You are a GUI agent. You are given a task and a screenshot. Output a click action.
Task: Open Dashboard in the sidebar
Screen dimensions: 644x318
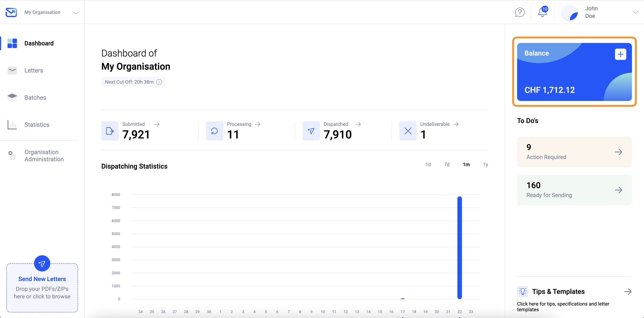[39, 43]
